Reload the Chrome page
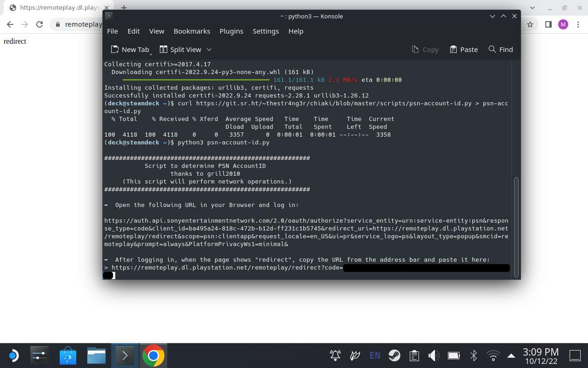This screenshot has width=588, height=368. tap(40, 24)
